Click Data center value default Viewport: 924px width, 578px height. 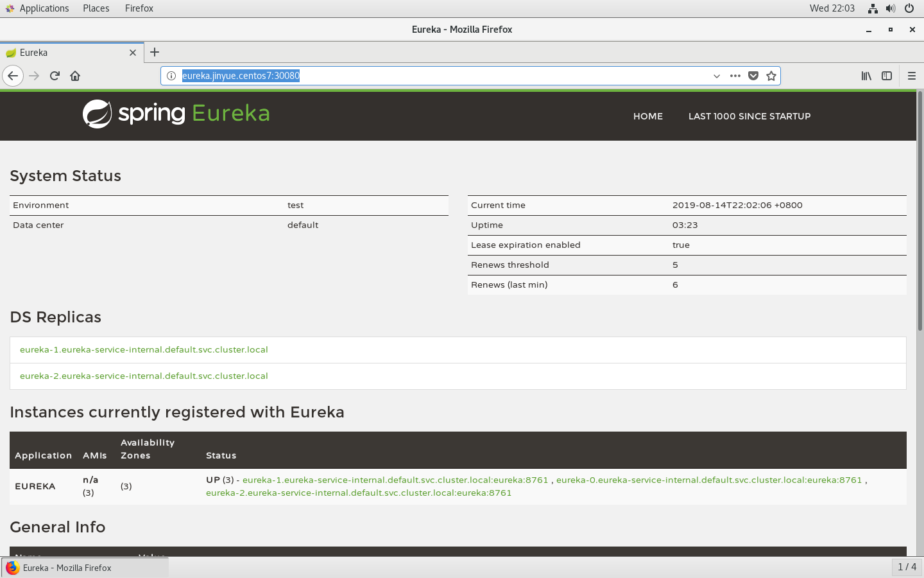point(303,225)
